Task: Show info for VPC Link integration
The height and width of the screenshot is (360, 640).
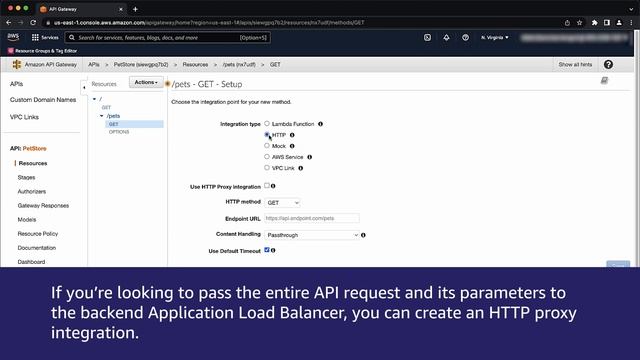Action: point(300,168)
